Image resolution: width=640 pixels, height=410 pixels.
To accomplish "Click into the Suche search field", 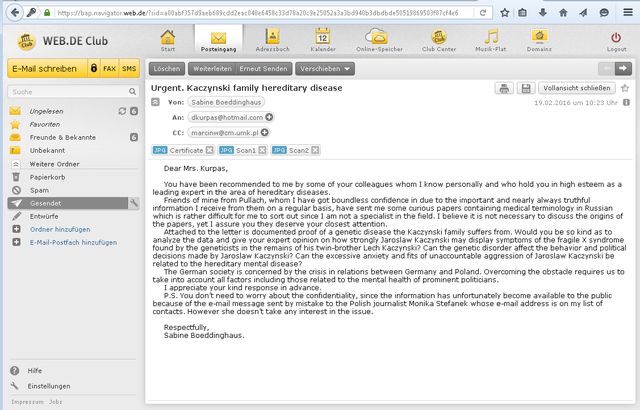I will point(65,91).
